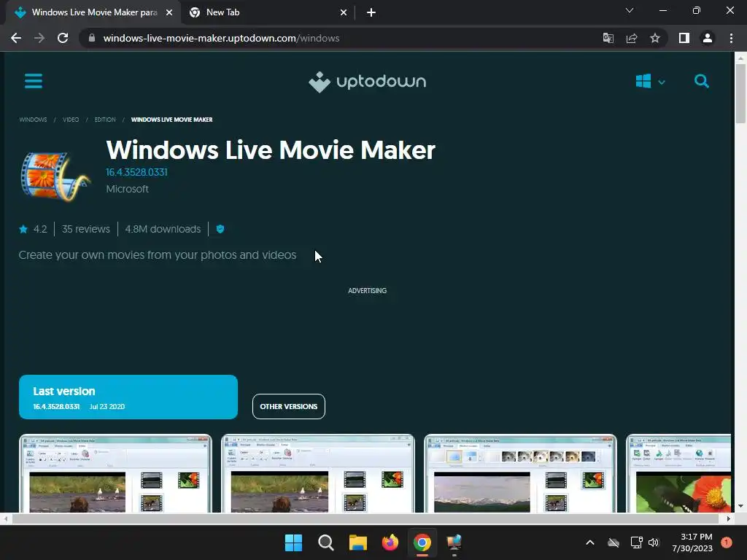This screenshot has height=560, width=747.
Task: Click version number 16.4.3528.0331 under the title
Action: click(136, 172)
